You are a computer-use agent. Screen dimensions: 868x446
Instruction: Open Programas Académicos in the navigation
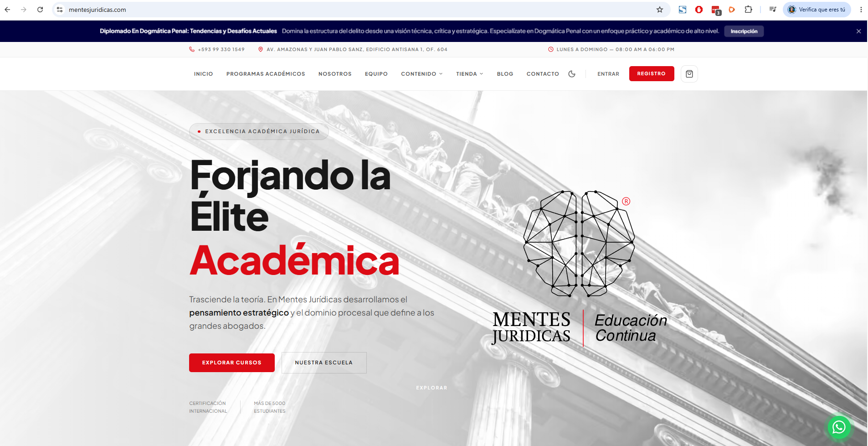click(266, 74)
